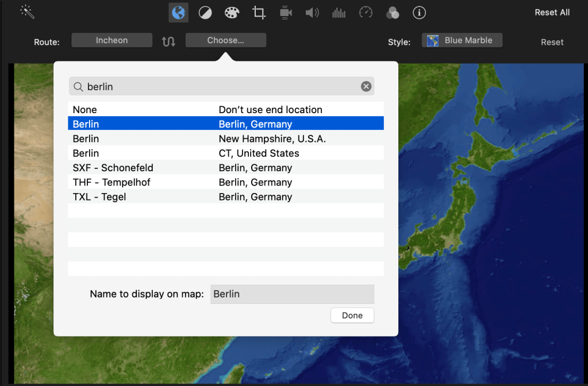Viewport: 588px width, 386px height.
Task: Click the Done button
Action: [352, 315]
